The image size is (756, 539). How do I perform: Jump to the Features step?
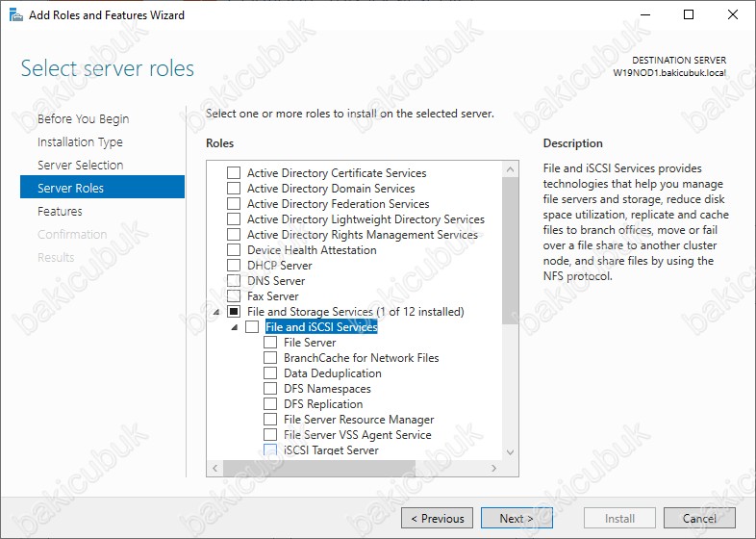tap(60, 212)
